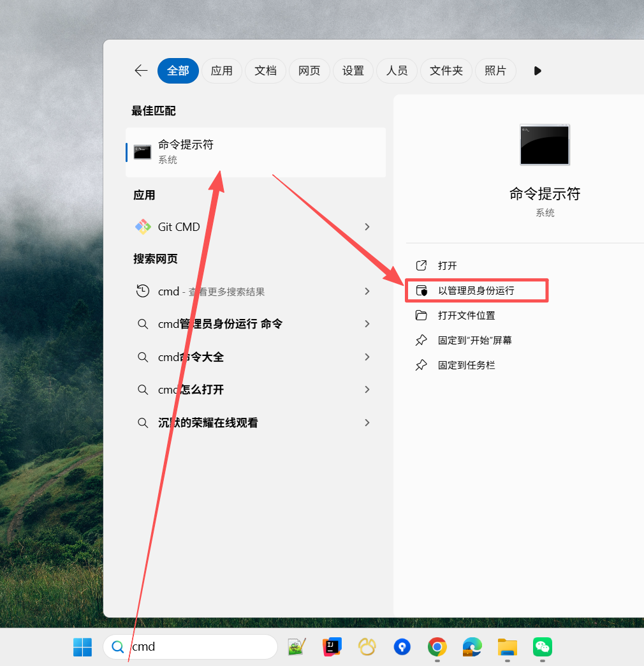Select the 设置 filter tab
Screen dimensions: 644x666
coord(353,71)
